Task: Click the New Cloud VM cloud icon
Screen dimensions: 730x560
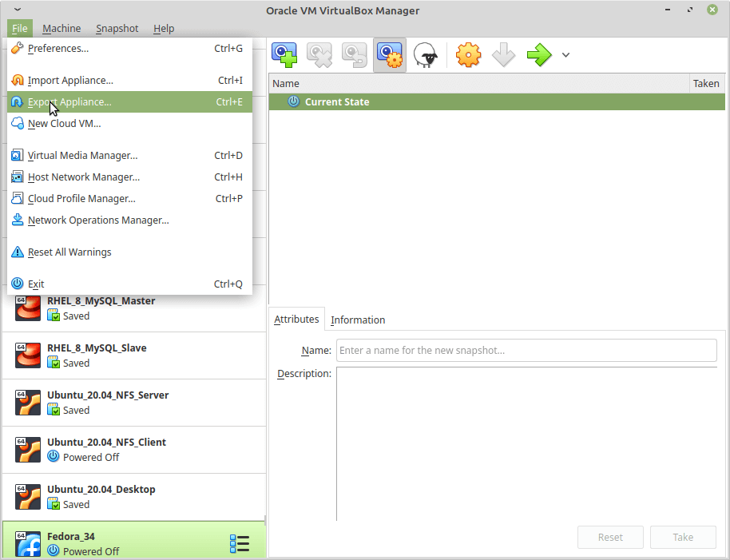Action: [18, 123]
